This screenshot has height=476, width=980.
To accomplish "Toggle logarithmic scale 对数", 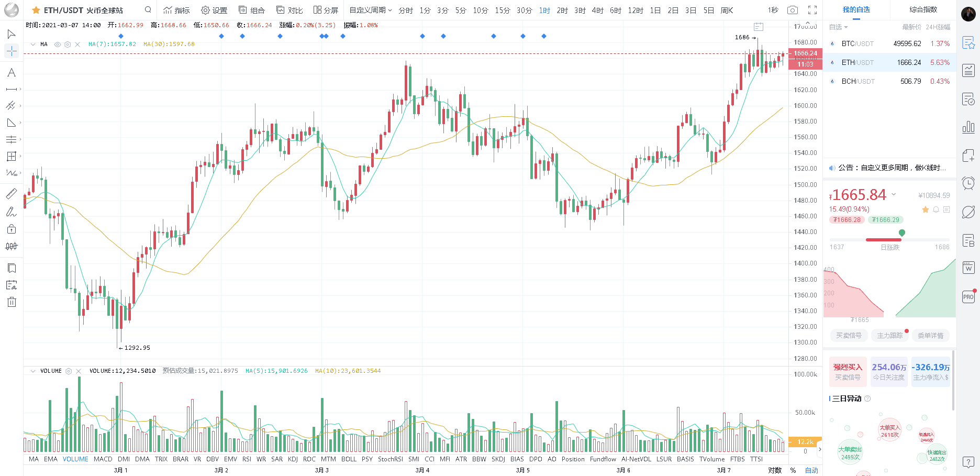I will pos(775,470).
